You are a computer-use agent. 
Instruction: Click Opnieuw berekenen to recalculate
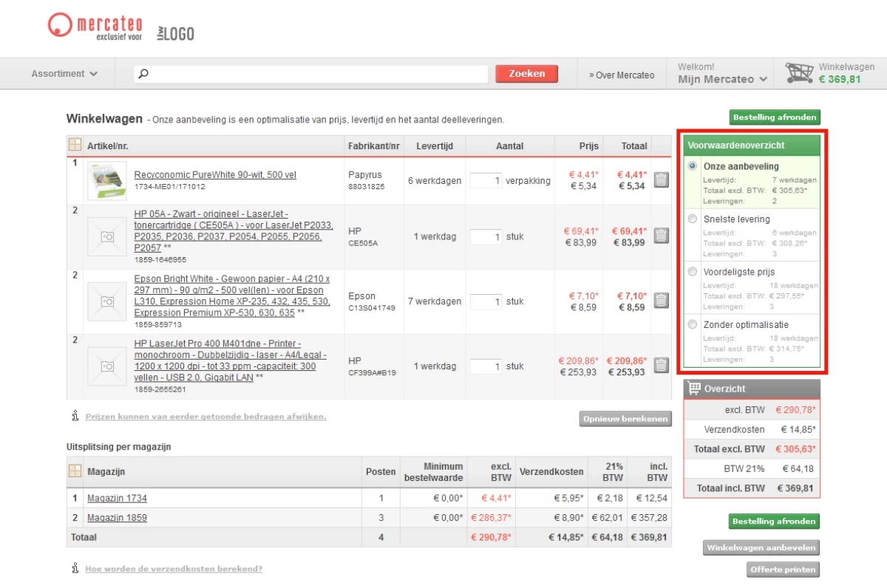[625, 419]
